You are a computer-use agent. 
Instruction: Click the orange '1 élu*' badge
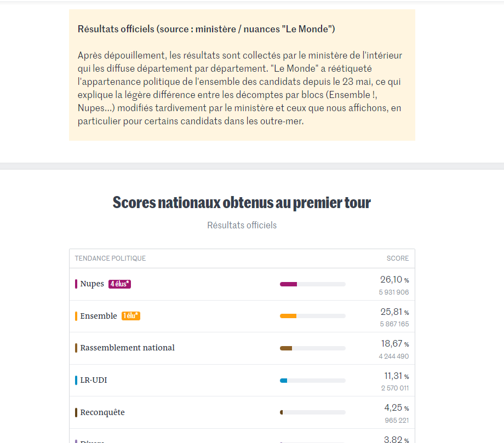pos(130,316)
